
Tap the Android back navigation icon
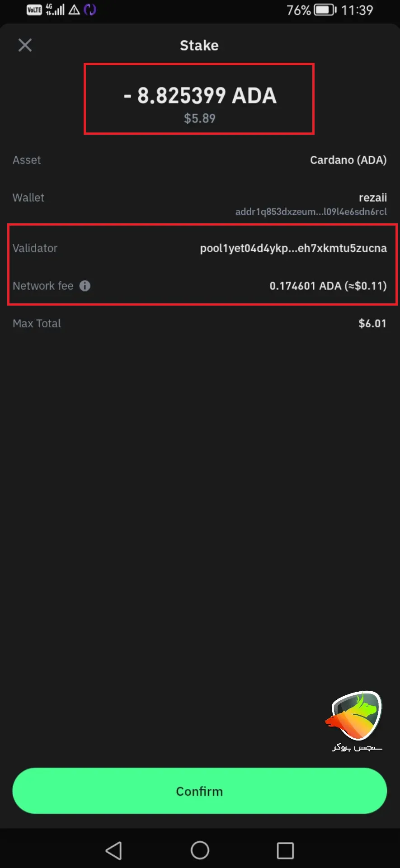(113, 850)
